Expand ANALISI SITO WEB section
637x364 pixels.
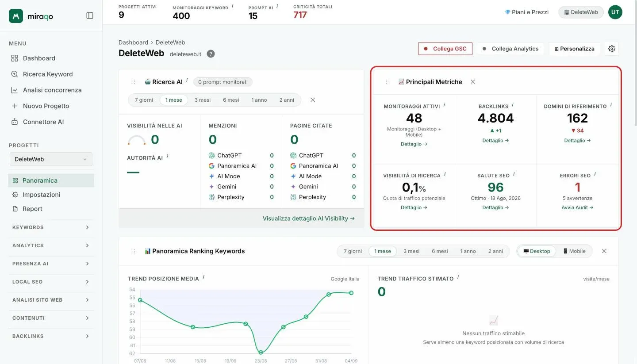pos(51,300)
